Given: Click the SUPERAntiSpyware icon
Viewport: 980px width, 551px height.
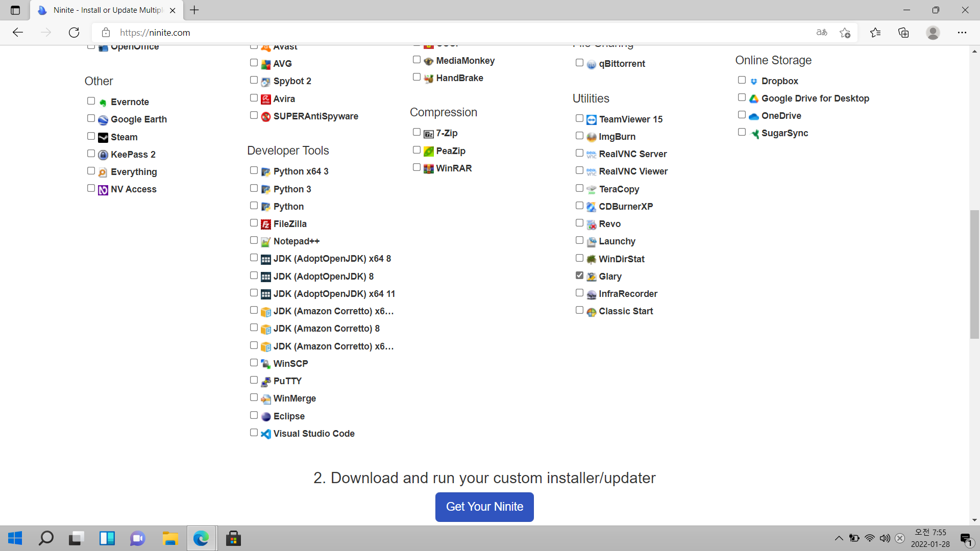Looking at the screenshot, I should point(265,117).
